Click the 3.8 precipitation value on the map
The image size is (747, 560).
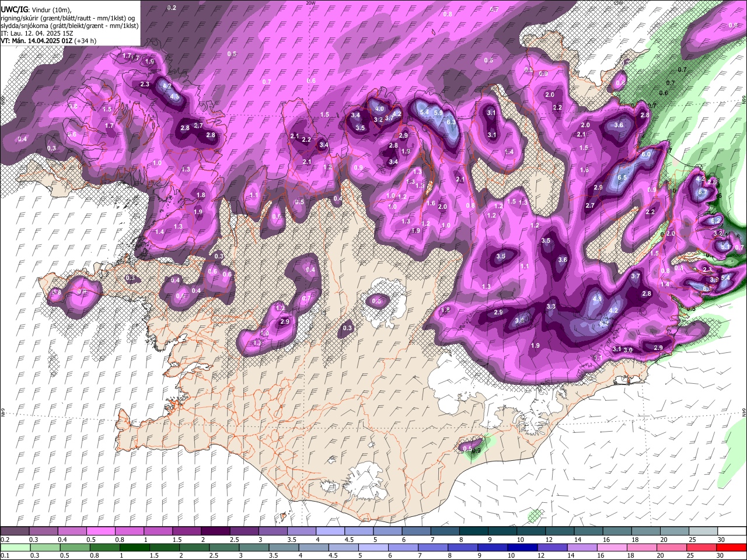tap(519, 320)
